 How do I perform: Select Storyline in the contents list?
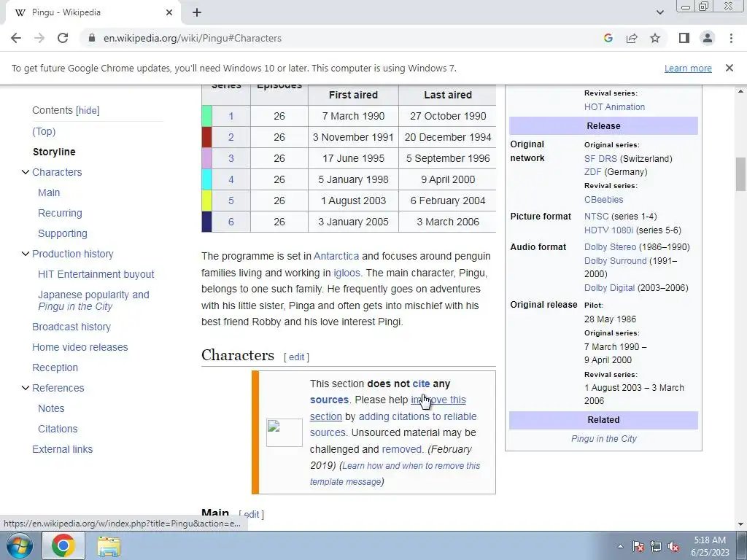pyautogui.click(x=54, y=152)
